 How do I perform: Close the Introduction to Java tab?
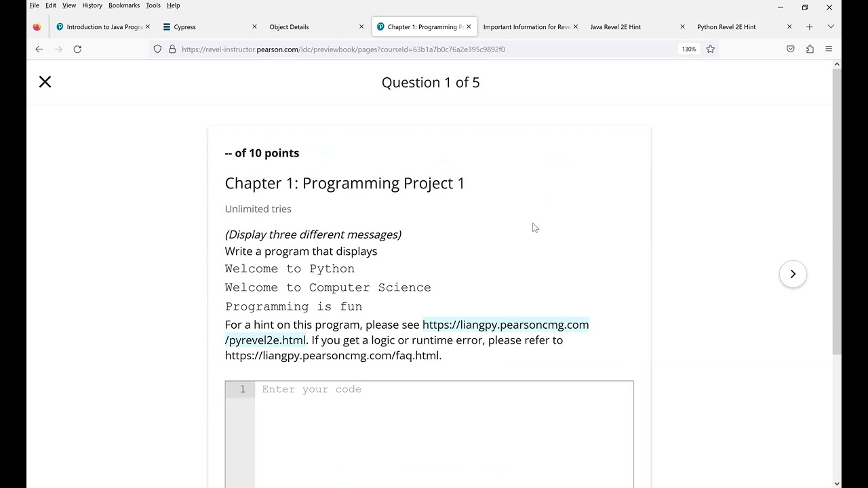[147, 26]
